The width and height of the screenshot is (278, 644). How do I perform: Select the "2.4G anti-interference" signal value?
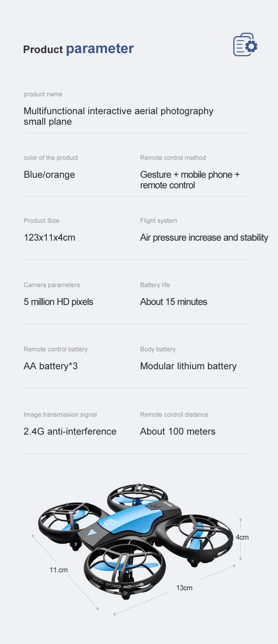[70, 431]
